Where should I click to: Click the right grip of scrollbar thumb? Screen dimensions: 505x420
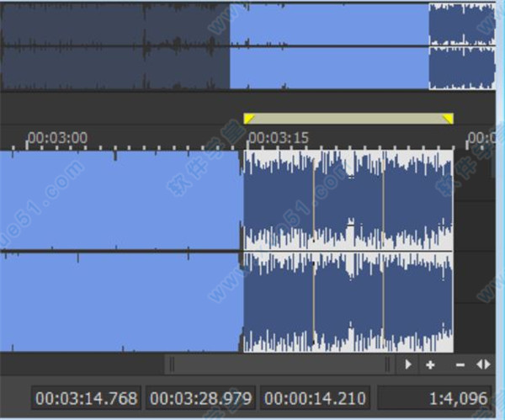pyautogui.click(x=388, y=364)
